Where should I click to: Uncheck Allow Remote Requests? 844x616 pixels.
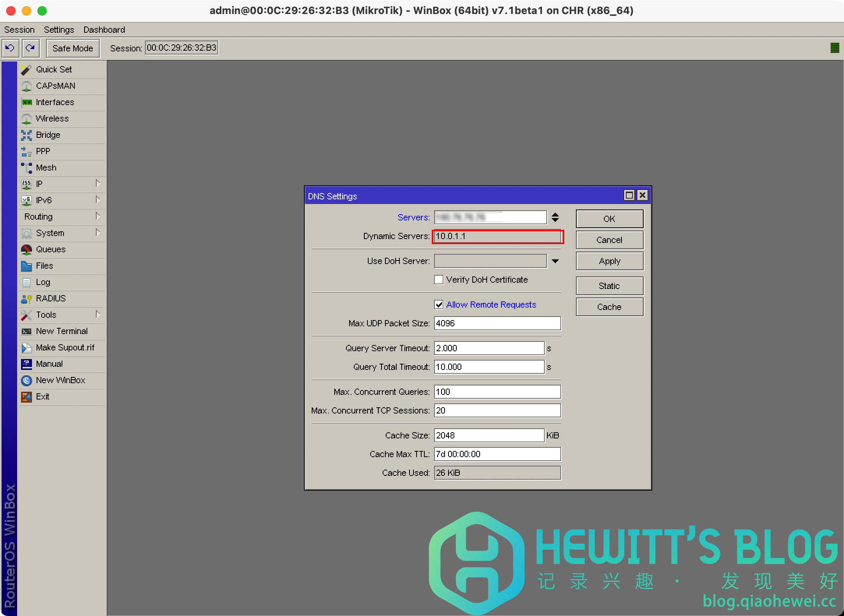pos(439,304)
